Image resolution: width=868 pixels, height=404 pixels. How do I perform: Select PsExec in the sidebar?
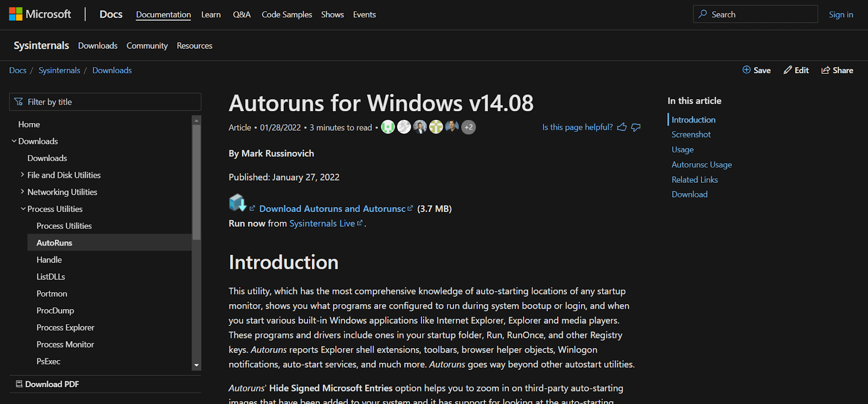tap(48, 361)
